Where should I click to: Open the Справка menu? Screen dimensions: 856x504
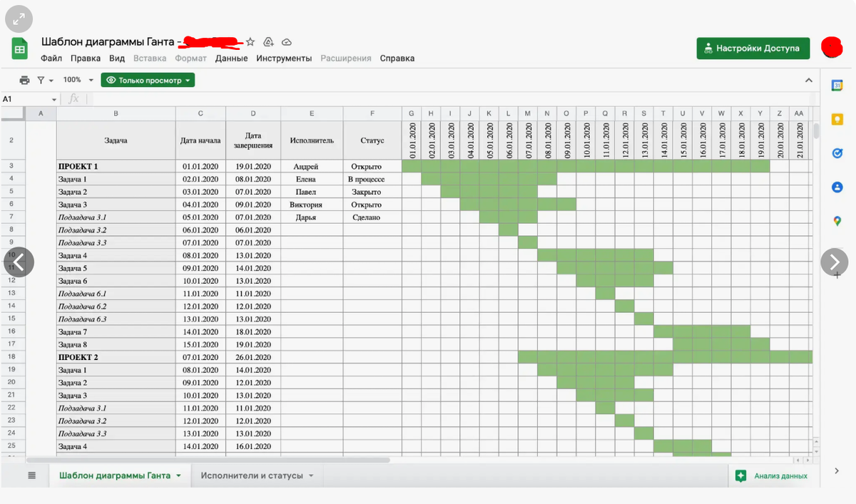397,58
